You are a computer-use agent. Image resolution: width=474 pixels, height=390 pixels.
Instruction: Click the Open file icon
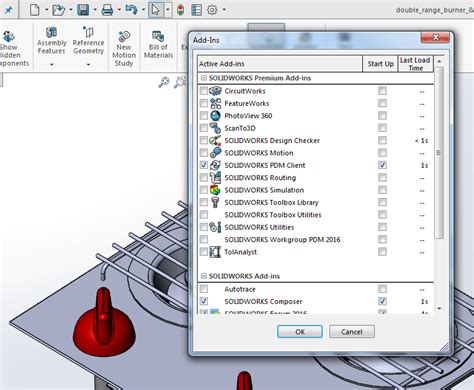[58, 10]
